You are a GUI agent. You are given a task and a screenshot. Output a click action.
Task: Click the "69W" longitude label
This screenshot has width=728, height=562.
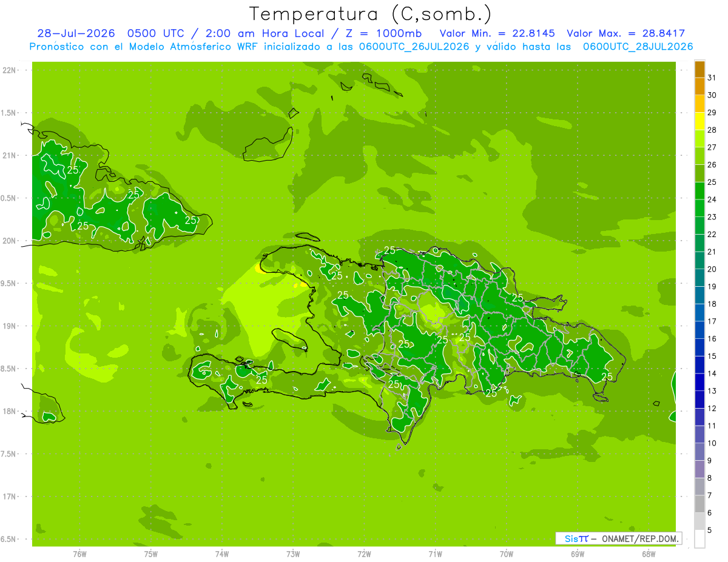tap(578, 554)
